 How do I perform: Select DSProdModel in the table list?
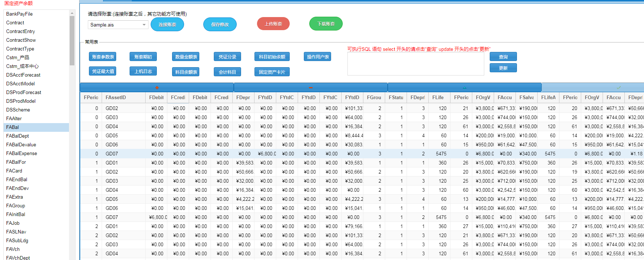click(x=36, y=101)
